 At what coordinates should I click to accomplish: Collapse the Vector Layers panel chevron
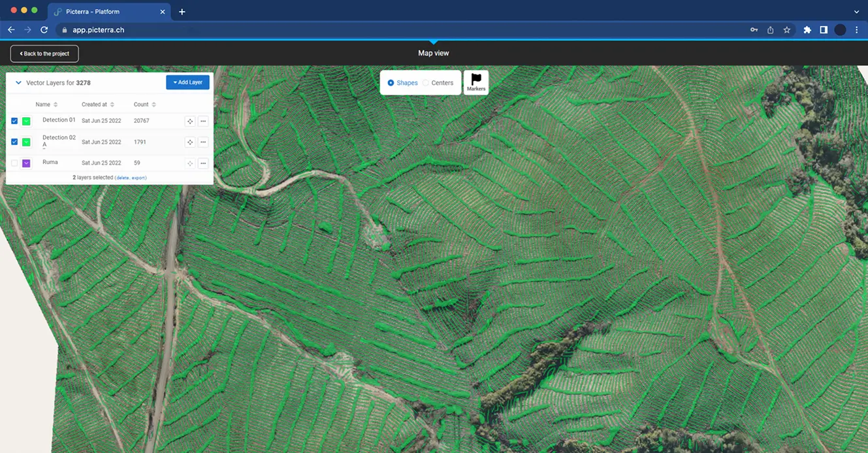(18, 83)
